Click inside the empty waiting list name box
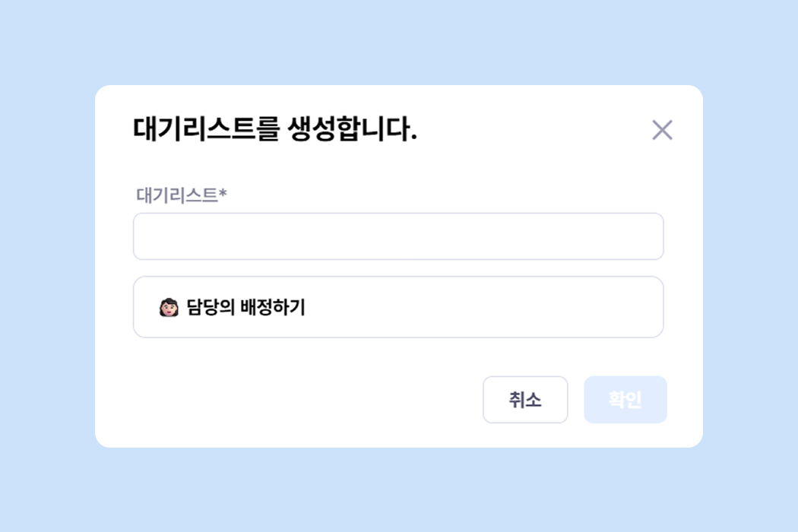 [x=398, y=236]
